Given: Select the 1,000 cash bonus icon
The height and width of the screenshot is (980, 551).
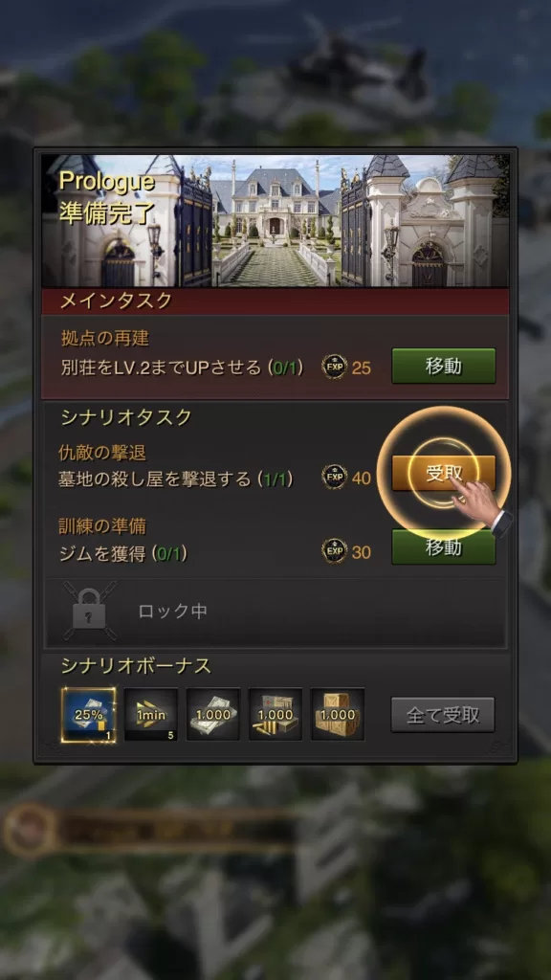Looking at the screenshot, I should 213,714.
